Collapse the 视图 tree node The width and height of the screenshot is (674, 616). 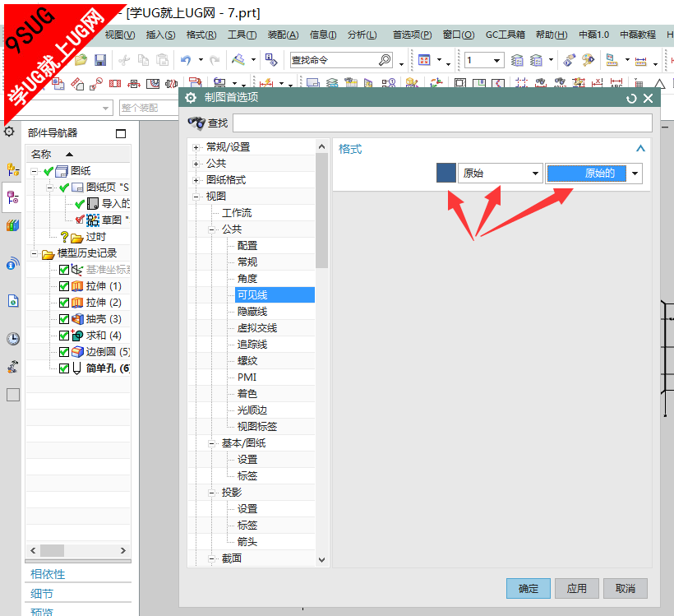tap(196, 197)
